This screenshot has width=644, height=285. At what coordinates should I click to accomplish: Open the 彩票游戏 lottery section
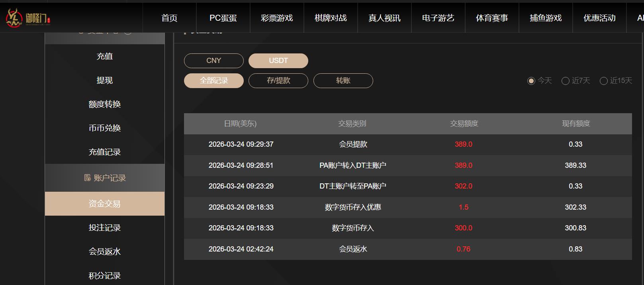pos(277,18)
